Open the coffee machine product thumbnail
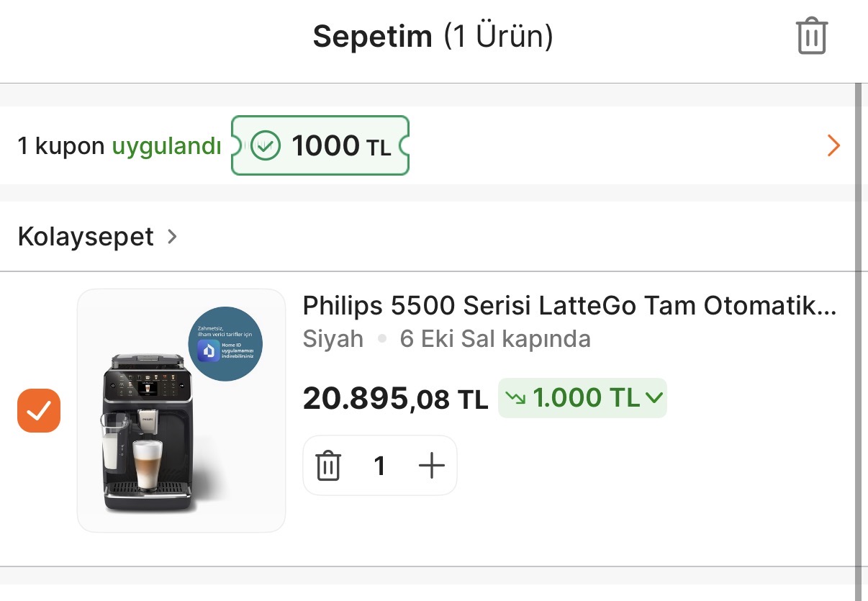Viewport: 868px width, 601px height. pyautogui.click(x=181, y=410)
